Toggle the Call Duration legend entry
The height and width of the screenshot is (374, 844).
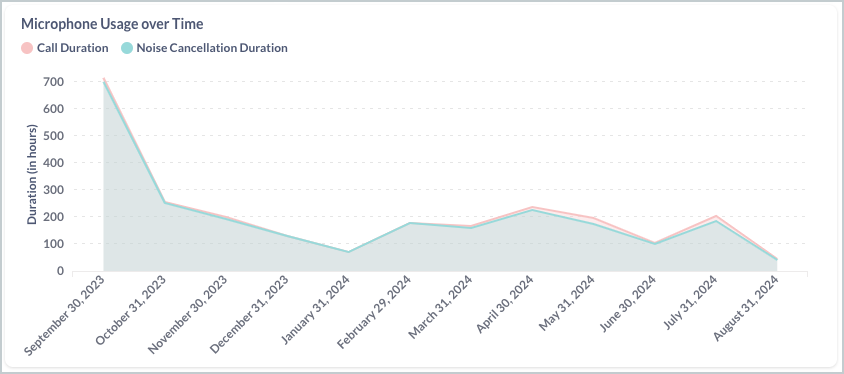point(65,48)
